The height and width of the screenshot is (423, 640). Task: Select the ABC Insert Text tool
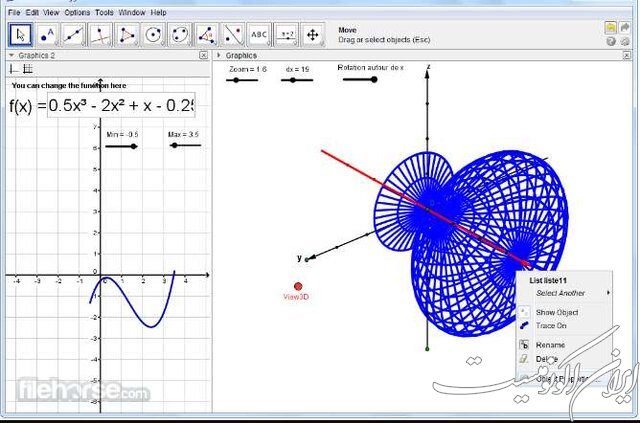pyautogui.click(x=259, y=35)
